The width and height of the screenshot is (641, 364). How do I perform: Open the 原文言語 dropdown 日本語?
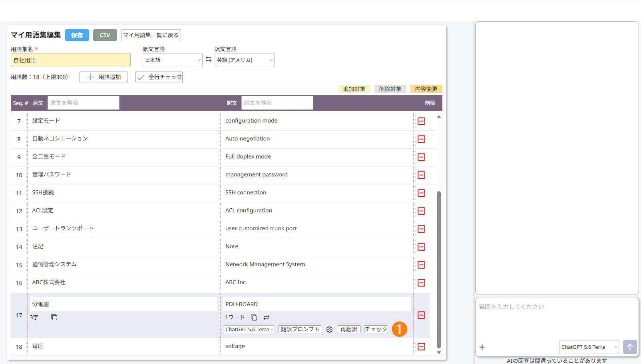coord(173,60)
